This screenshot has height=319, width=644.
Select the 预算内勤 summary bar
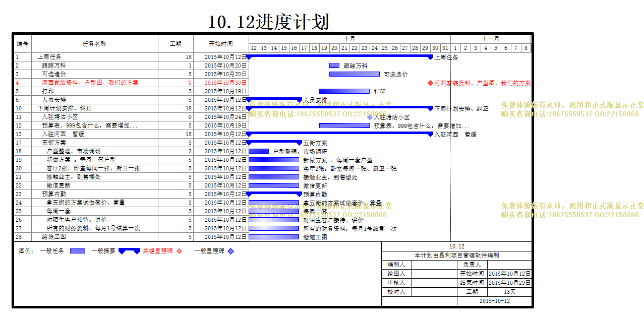pos(274,194)
